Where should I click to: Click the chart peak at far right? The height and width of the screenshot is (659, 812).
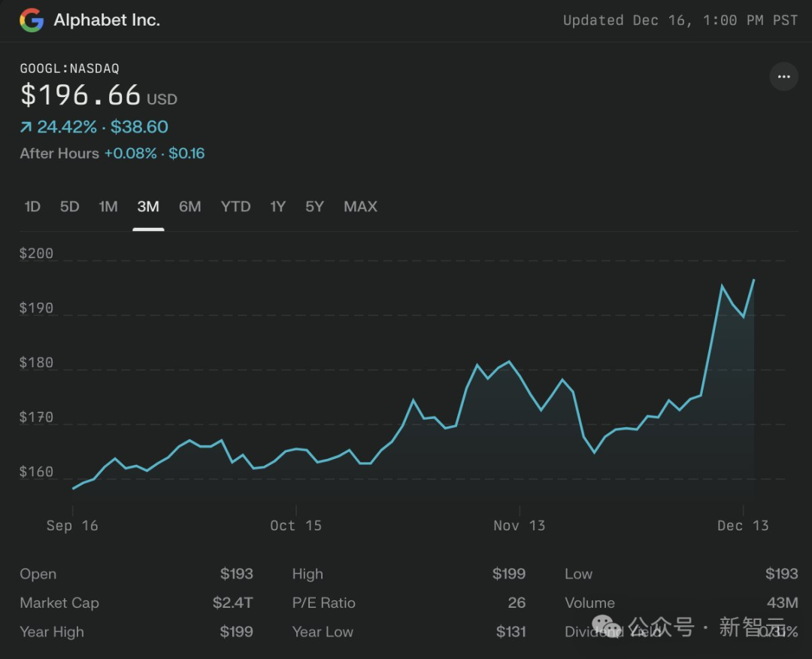click(753, 280)
